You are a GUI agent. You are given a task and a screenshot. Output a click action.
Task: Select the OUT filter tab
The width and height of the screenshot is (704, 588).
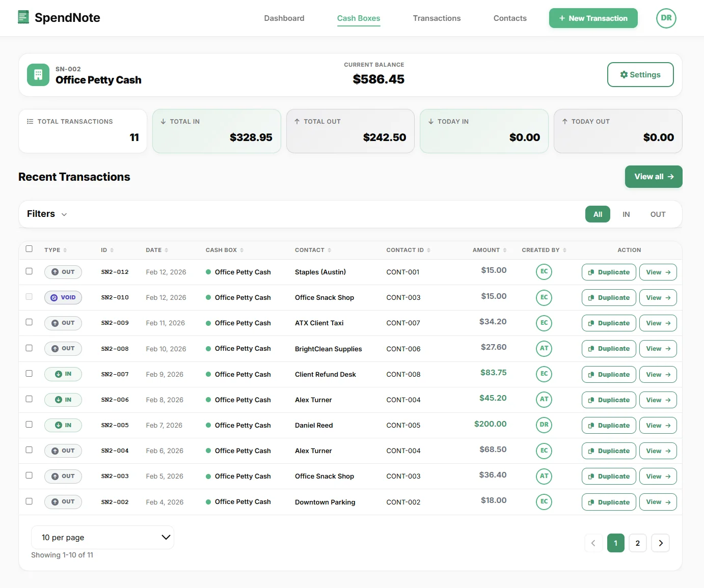[x=658, y=214]
